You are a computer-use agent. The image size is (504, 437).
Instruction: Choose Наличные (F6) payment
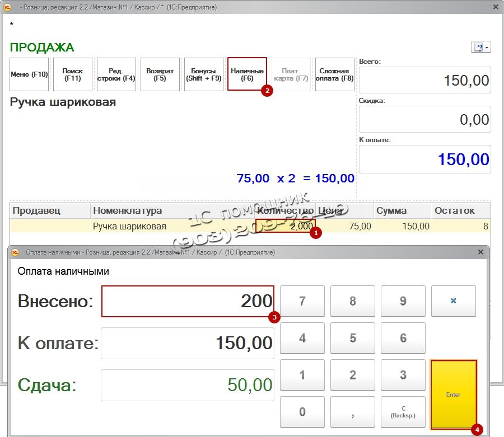pos(247,74)
